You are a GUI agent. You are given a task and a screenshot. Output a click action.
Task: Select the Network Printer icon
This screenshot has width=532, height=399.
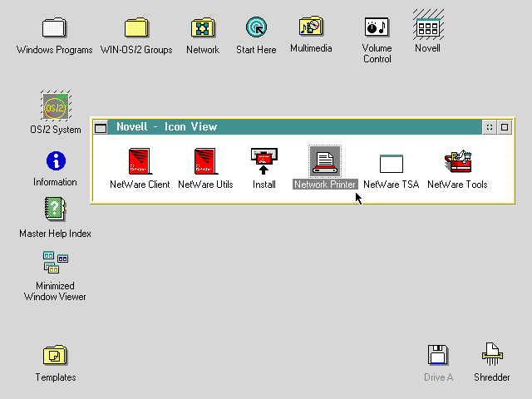pos(325,161)
